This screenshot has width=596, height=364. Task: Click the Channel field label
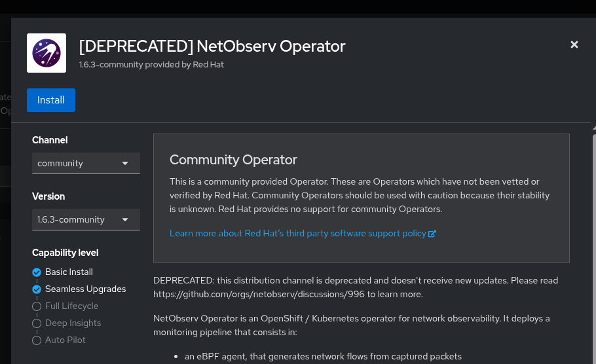50,140
